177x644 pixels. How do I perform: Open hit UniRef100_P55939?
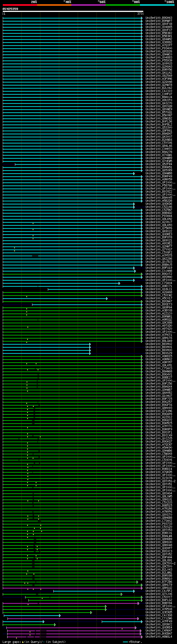tap(159, 61)
